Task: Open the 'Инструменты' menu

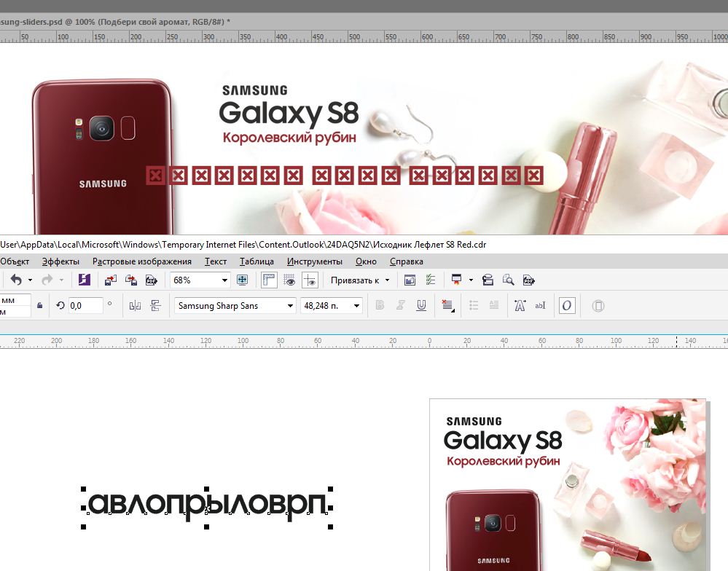Action: click(315, 261)
